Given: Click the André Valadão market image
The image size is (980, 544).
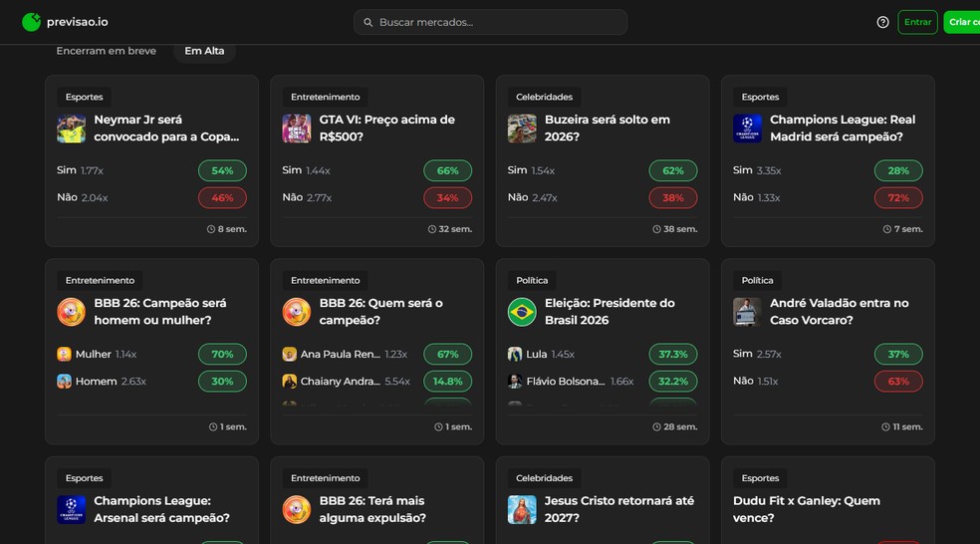Looking at the screenshot, I should [747, 312].
